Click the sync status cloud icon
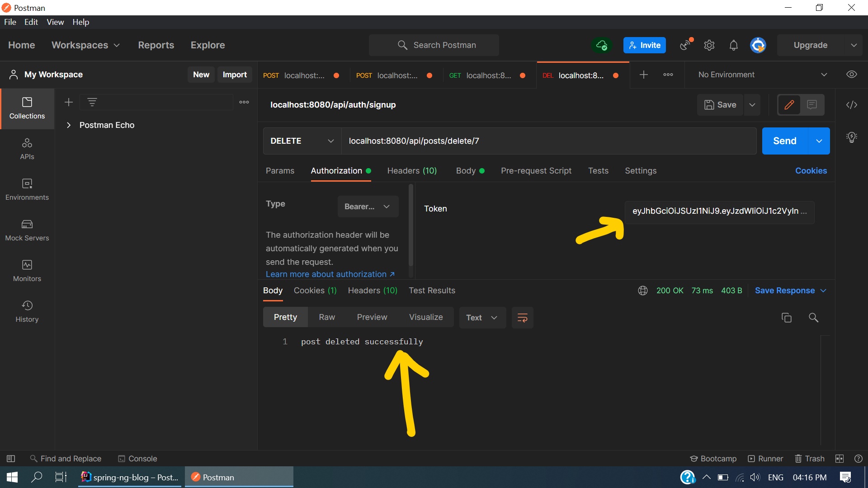The width and height of the screenshot is (868, 488). (x=602, y=45)
